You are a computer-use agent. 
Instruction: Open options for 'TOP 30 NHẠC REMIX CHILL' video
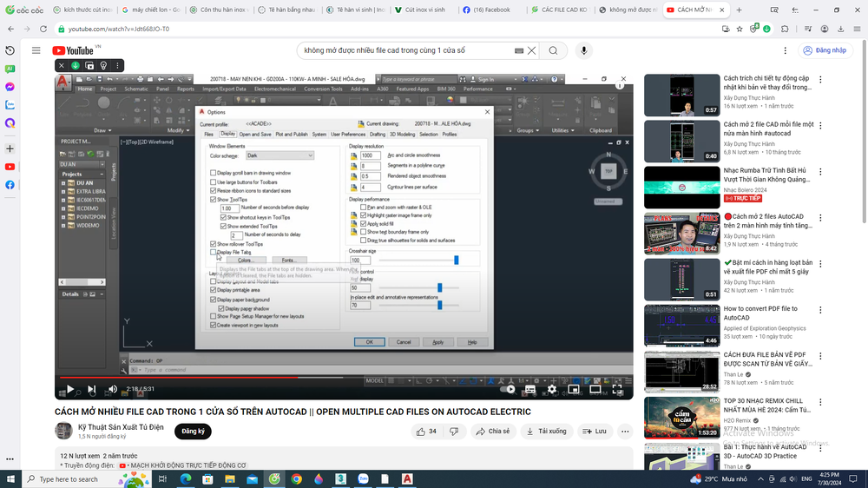click(820, 402)
